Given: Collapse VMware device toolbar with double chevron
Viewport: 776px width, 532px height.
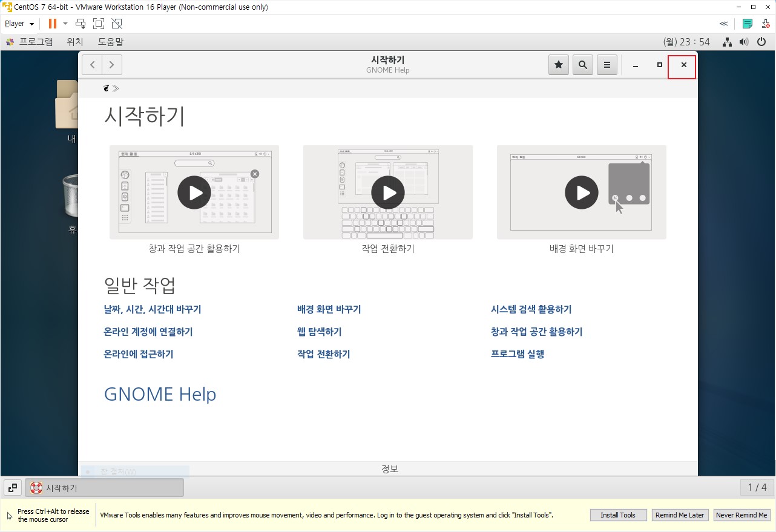Looking at the screenshot, I should tap(723, 24).
